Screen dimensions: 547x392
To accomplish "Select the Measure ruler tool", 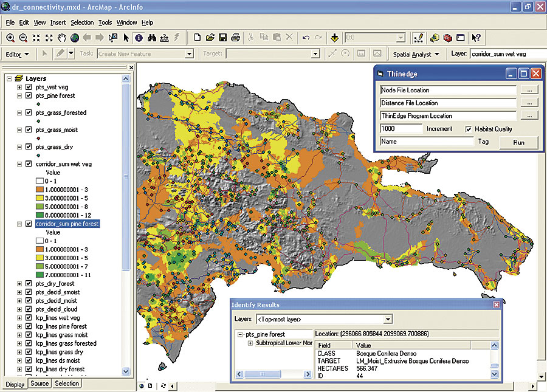I will pos(164,38).
